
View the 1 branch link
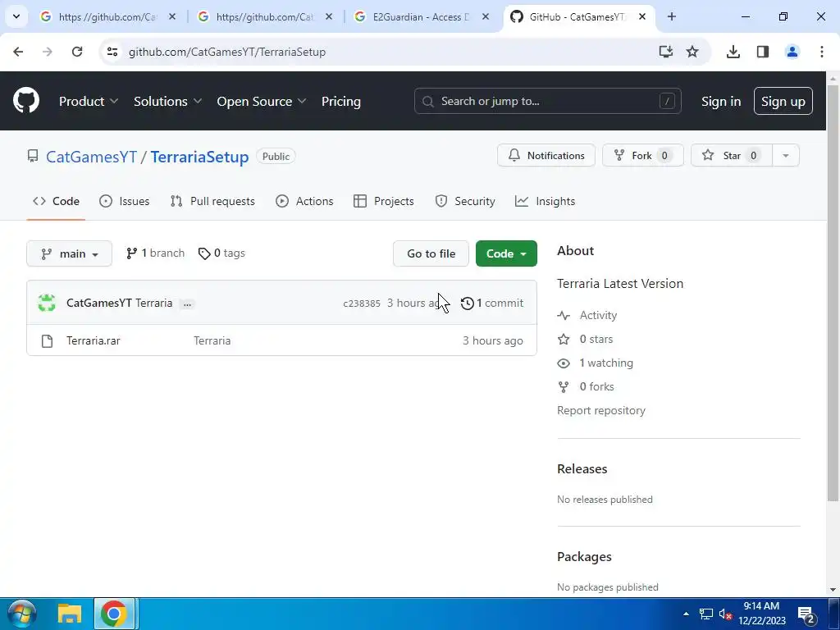coord(155,253)
